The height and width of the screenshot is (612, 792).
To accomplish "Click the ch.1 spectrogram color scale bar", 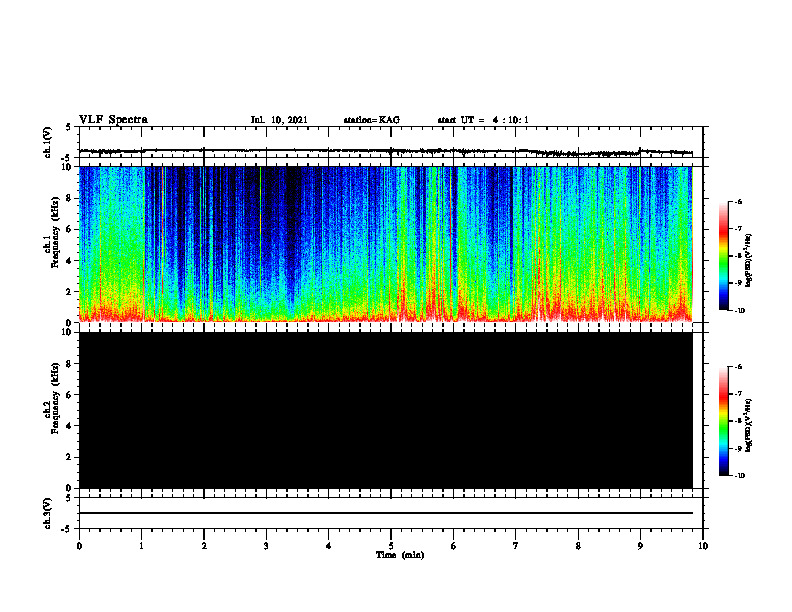I will click(724, 256).
